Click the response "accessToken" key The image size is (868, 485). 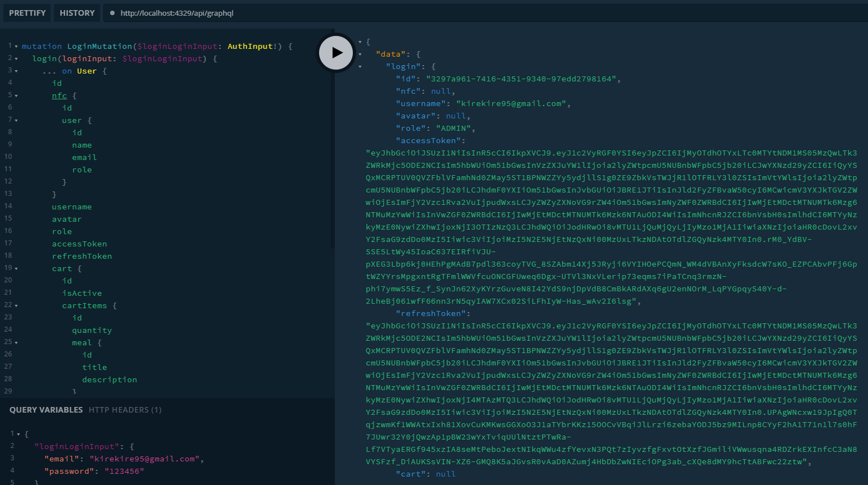(x=428, y=141)
